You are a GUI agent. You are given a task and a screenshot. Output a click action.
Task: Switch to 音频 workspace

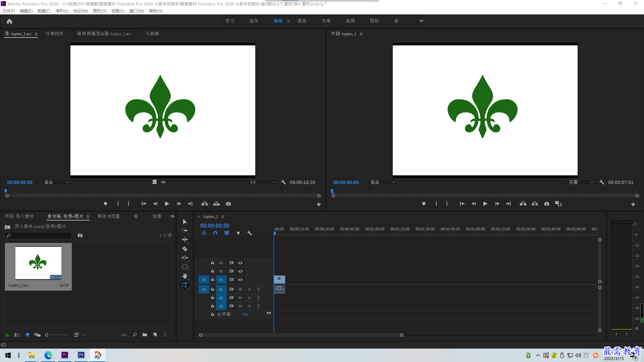coord(351,21)
